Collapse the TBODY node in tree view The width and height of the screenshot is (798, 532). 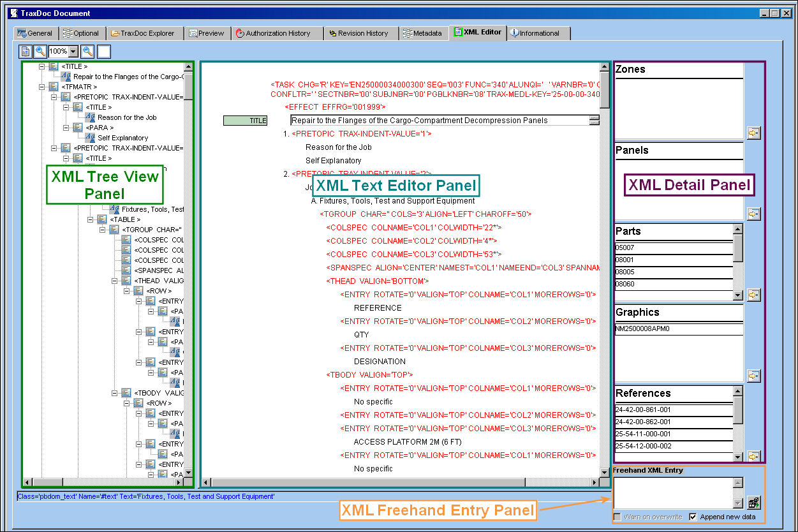[115, 393]
